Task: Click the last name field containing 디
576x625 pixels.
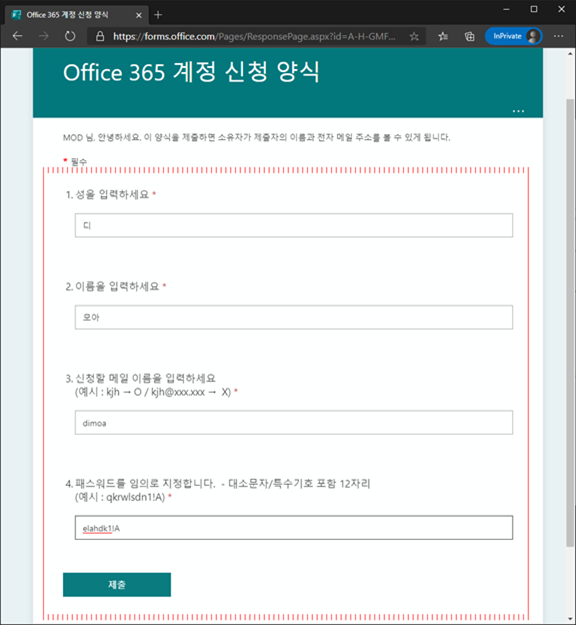Action: pyautogui.click(x=294, y=225)
